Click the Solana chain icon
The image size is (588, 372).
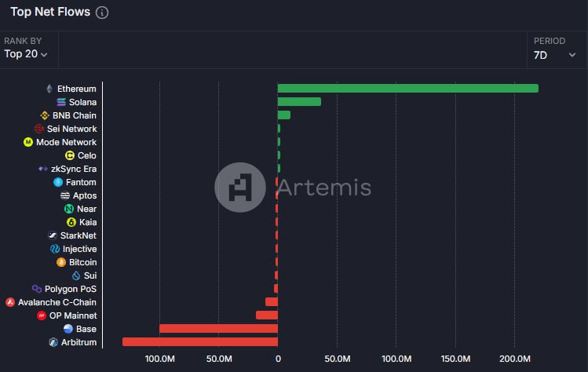point(61,102)
